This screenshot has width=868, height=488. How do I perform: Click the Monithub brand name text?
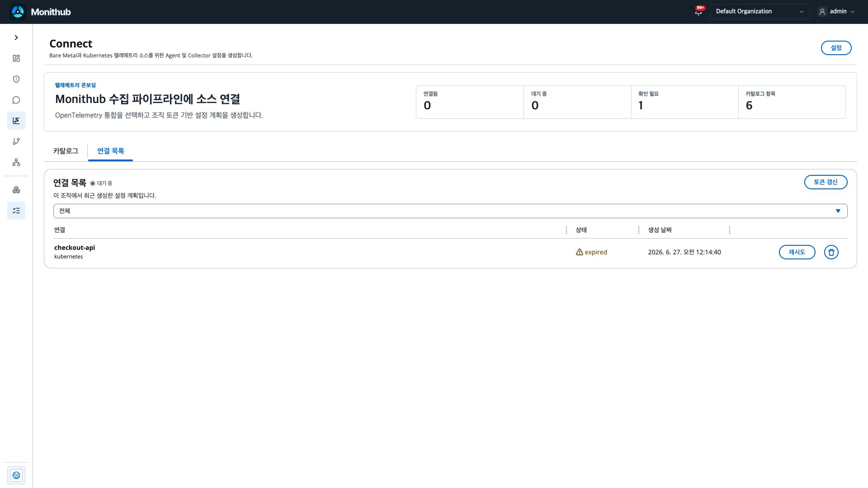tap(51, 12)
